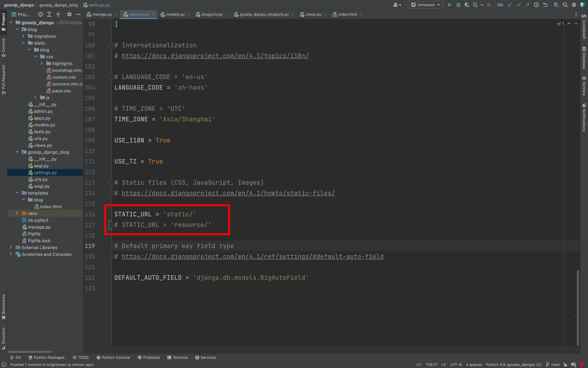Start debugging with the bug icon
This screenshot has width=588, height=368.
(x=458, y=5)
